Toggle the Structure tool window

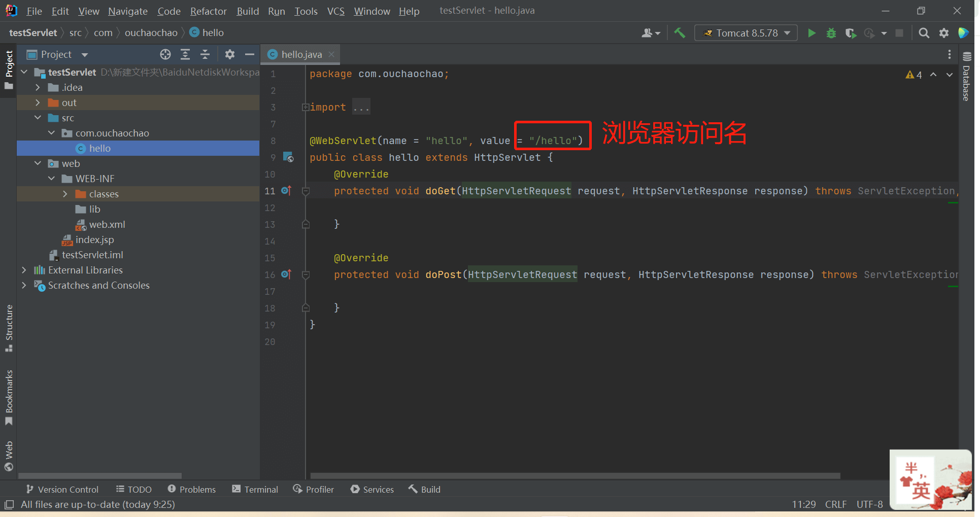(9, 328)
